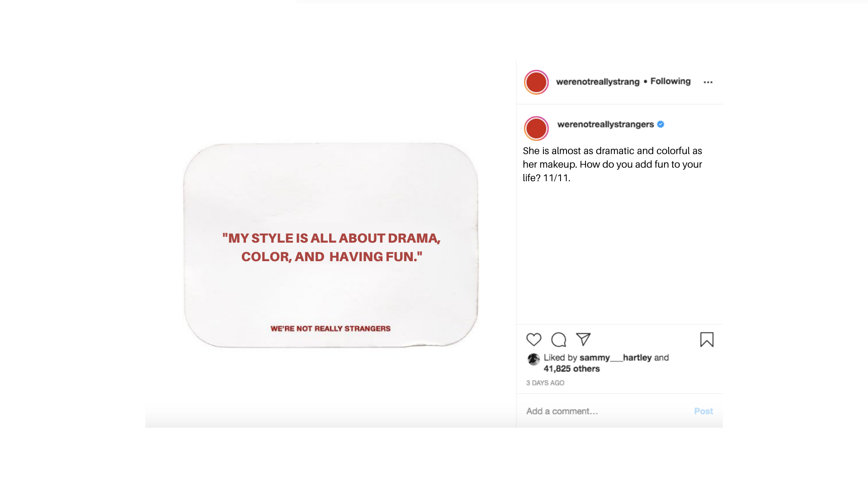
Task: Toggle the Following status button
Action: pyautogui.click(x=670, y=81)
